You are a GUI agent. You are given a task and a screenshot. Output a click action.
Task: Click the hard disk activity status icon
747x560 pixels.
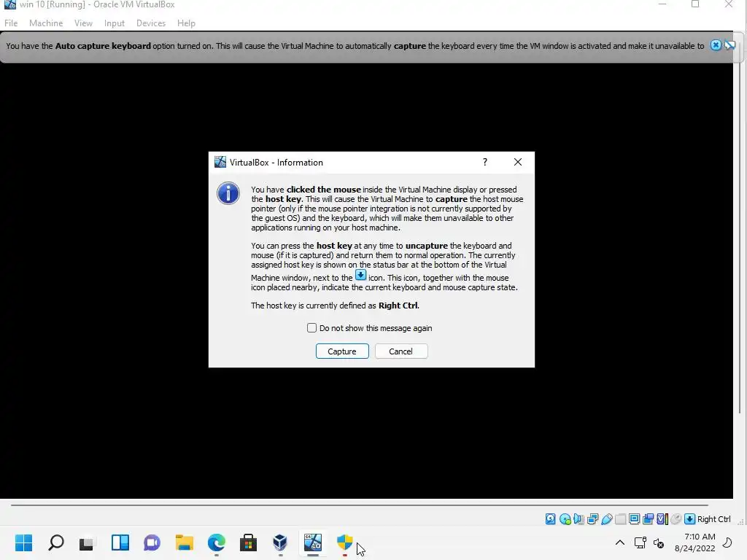click(550, 519)
